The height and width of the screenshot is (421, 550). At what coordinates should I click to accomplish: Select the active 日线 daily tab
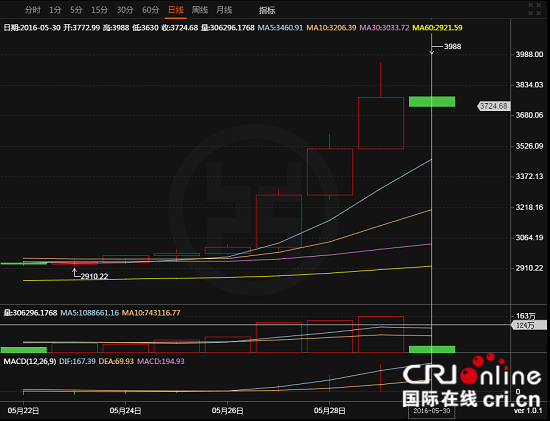pos(176,10)
